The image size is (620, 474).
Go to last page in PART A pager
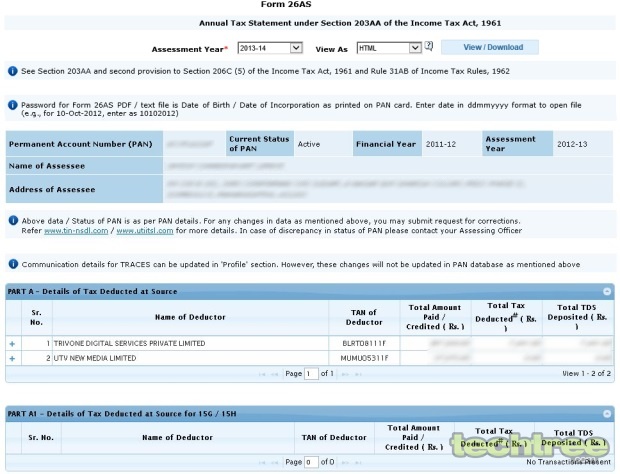click(x=358, y=374)
